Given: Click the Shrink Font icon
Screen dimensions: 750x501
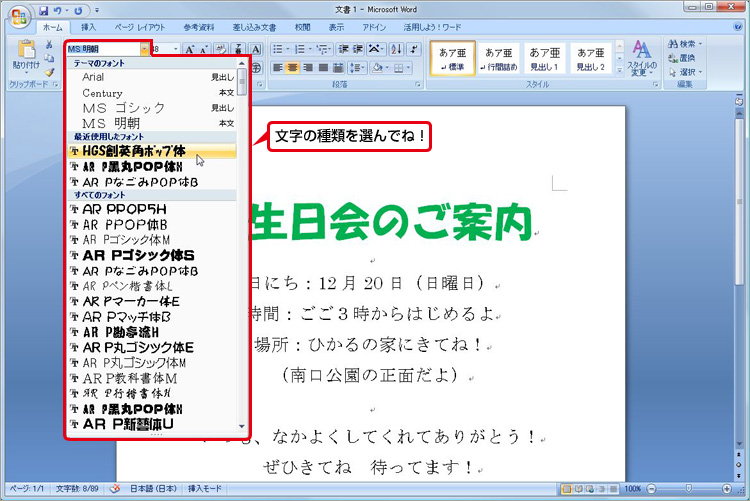Looking at the screenshot, I should (x=203, y=49).
